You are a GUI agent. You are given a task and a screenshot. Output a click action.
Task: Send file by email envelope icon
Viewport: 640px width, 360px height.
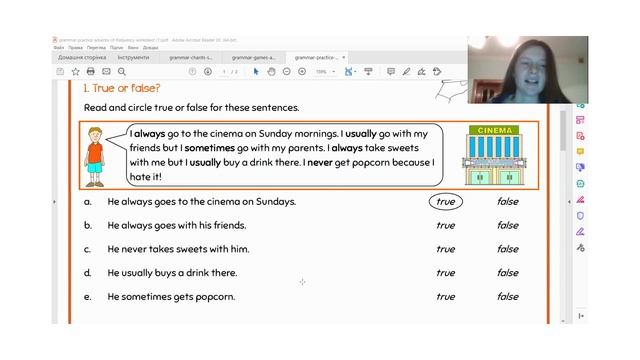(106, 71)
